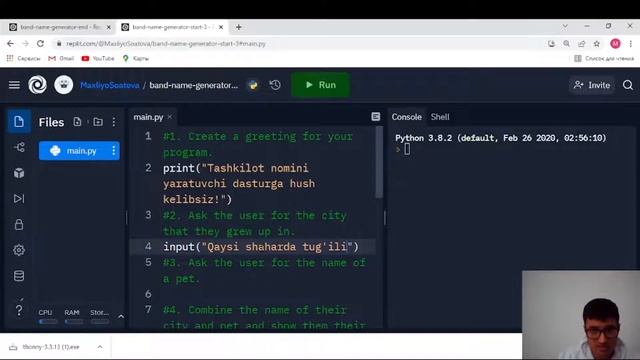
Task: Open the Chrome three-dot menu
Action: tap(631, 43)
